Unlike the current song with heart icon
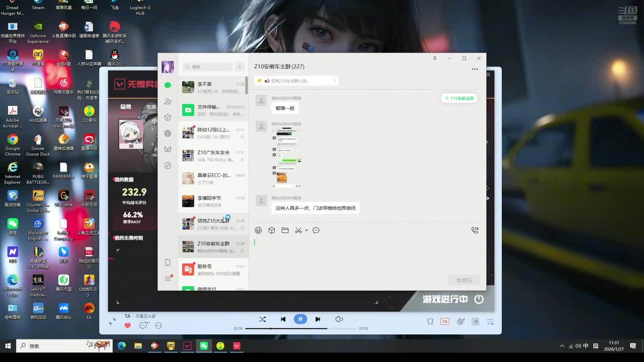The height and width of the screenshot is (362, 644). coord(127,325)
